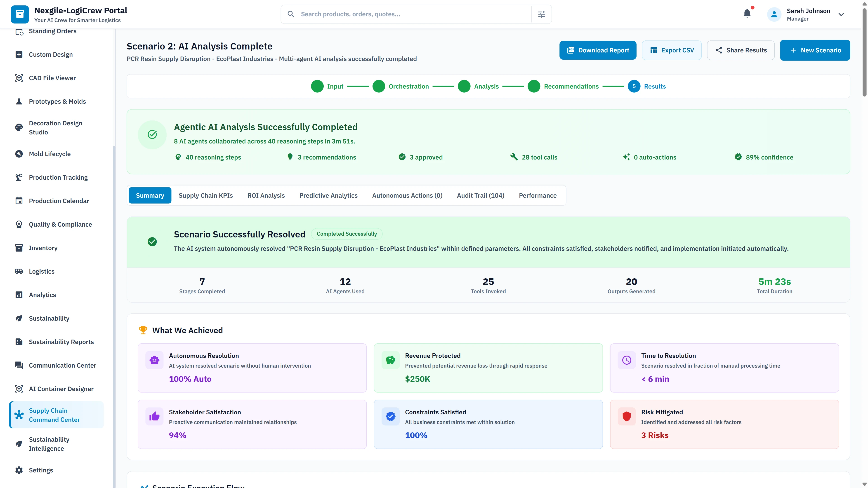Image resolution: width=868 pixels, height=488 pixels.
Task: Open the Decoration Design Studio
Action: (56, 127)
